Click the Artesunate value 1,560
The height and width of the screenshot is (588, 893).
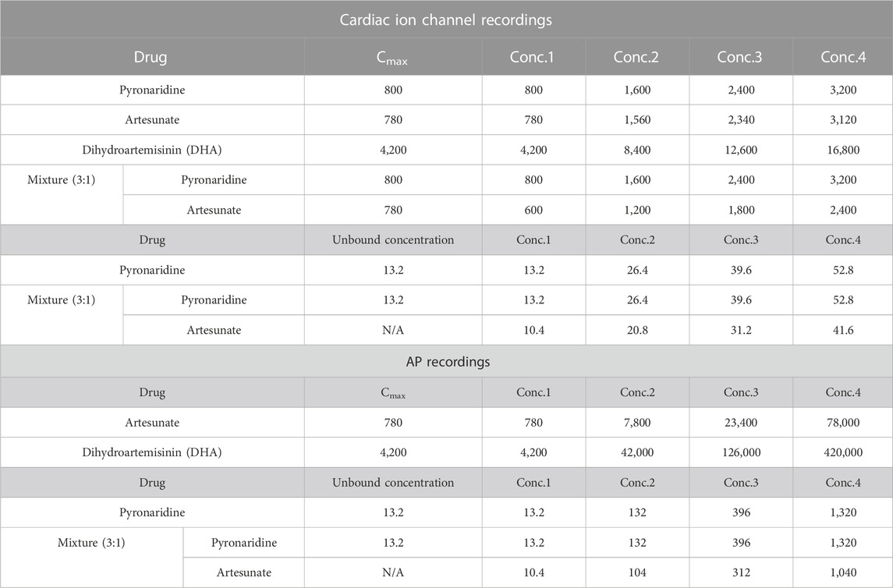[x=637, y=120]
